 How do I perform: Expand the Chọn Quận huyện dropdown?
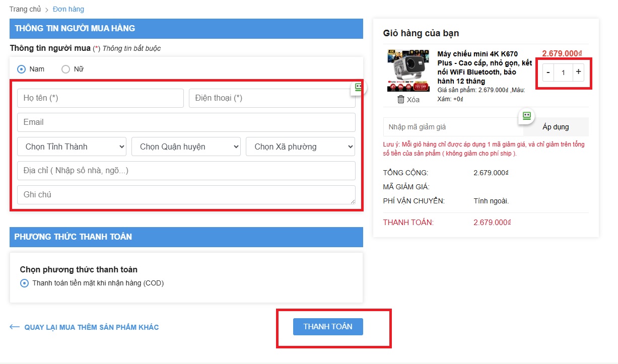point(186,147)
